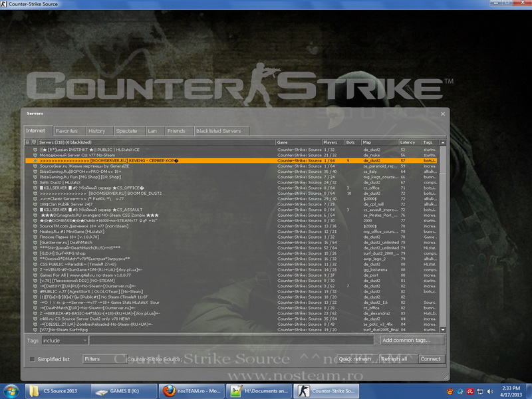Select Neateq.Ru #1 MiniGame server
This screenshot has width=532, height=399.
[x=231, y=231]
